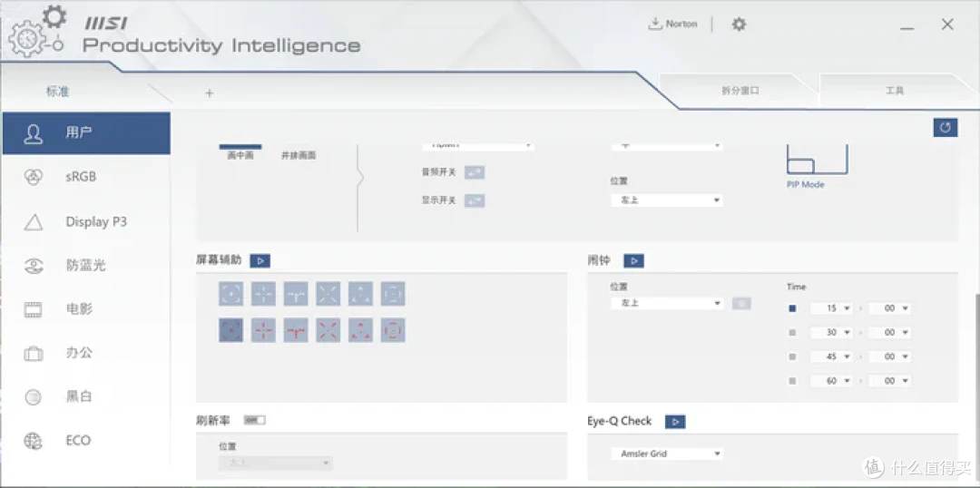Viewport: 980px width, 488px height.
Task: Switch to the 防蓝光 profile
Action: 86,266
